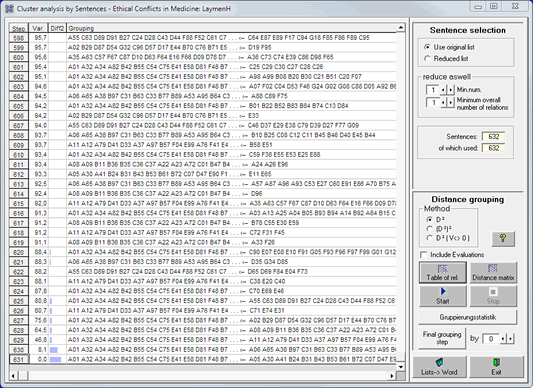This screenshot has height=388, width=533.
Task: Click variance value 46,8 in row 629
Action: click(x=41, y=340)
